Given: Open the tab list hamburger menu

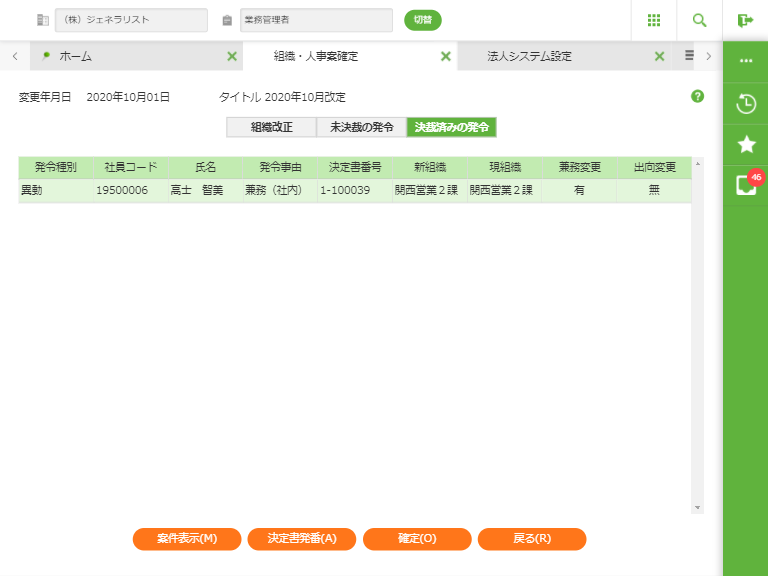Looking at the screenshot, I should click(x=689, y=56).
